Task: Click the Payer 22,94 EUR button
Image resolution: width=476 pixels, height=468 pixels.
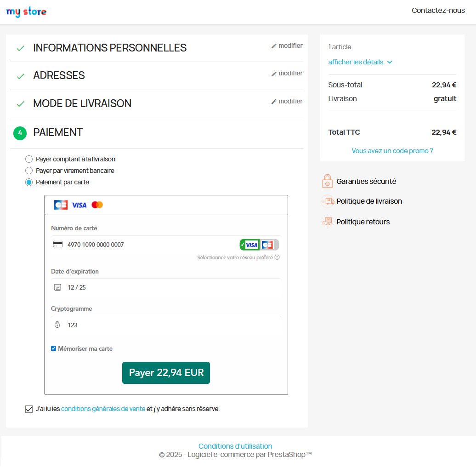Action: tap(166, 373)
